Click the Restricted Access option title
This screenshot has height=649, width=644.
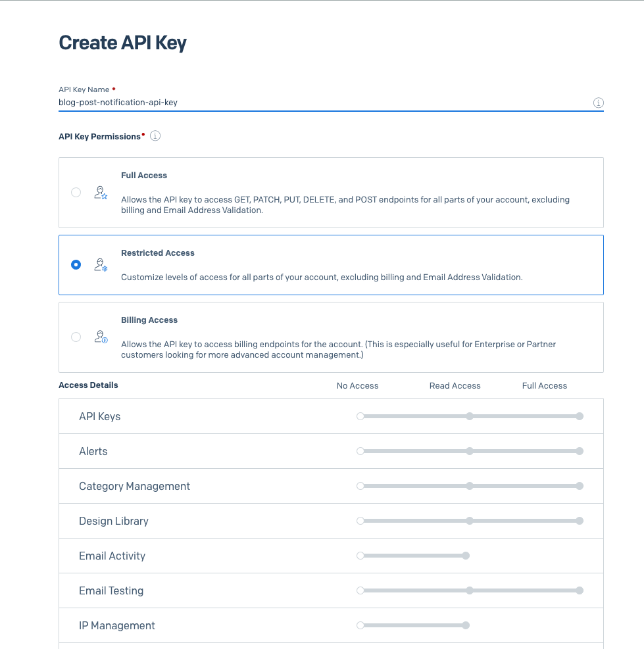(x=157, y=253)
